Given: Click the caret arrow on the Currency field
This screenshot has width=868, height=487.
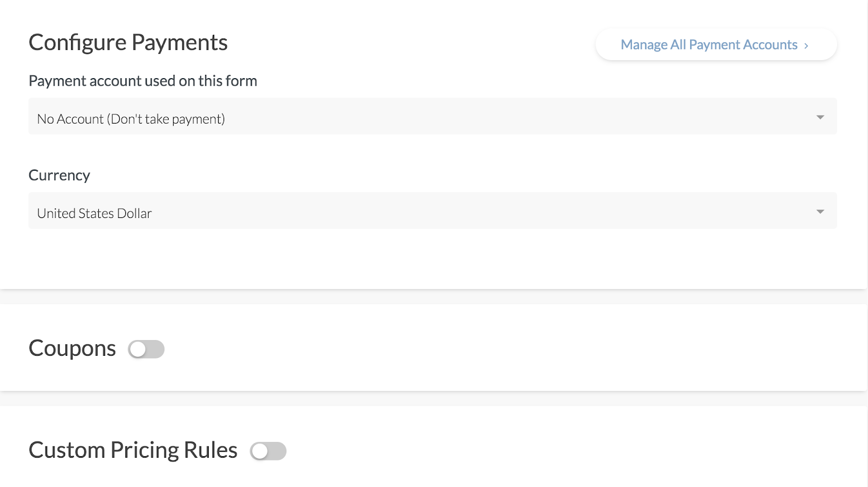Looking at the screenshot, I should pyautogui.click(x=820, y=212).
